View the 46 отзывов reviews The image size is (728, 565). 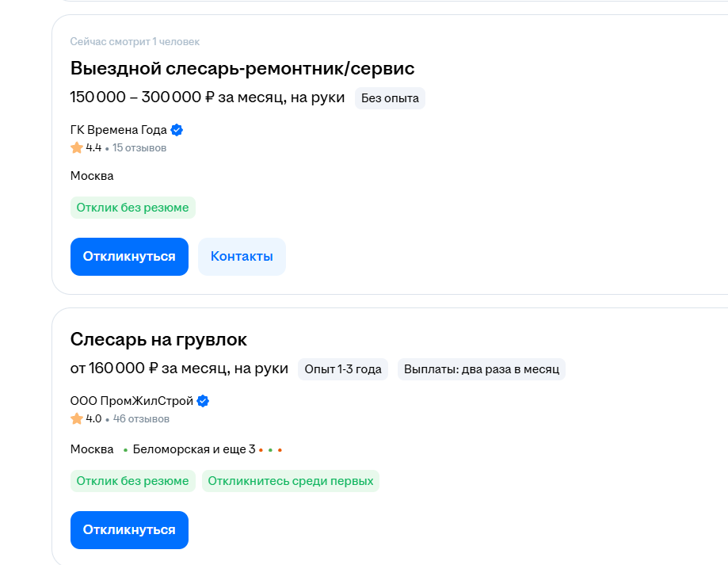[141, 418]
